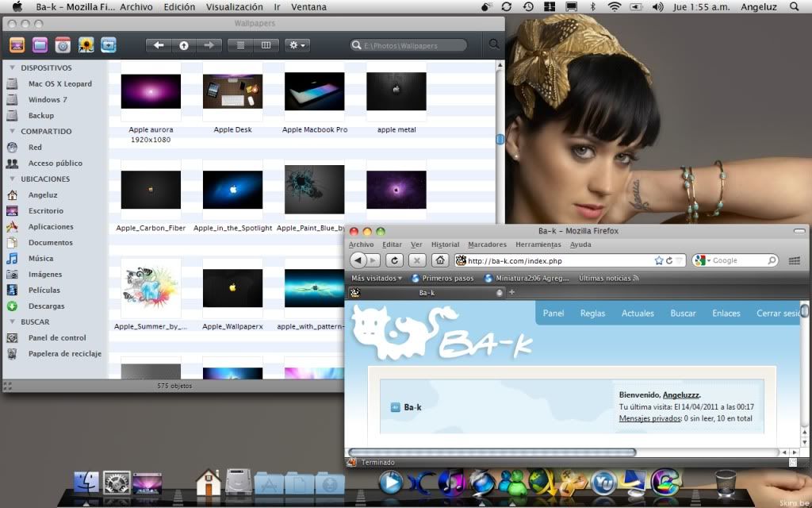Click Enlaces on Ba-k navigation bar
This screenshot has width=812, height=508.
pyautogui.click(x=726, y=313)
